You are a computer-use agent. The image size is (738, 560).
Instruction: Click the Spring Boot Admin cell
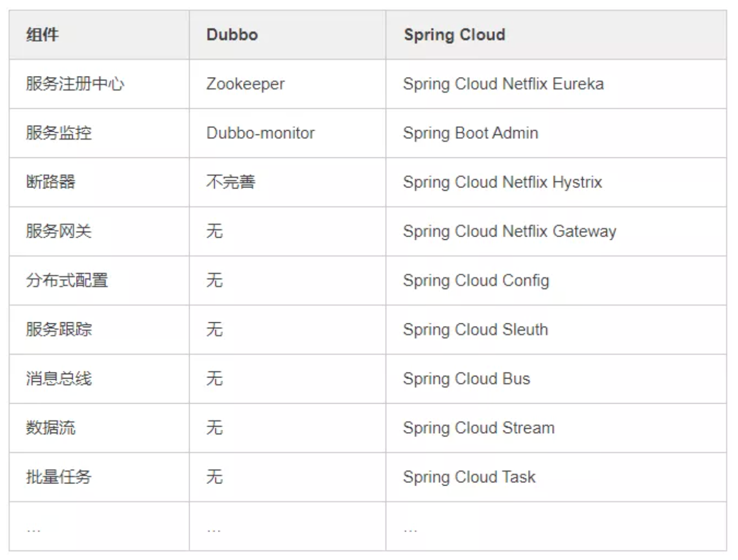coord(556,133)
